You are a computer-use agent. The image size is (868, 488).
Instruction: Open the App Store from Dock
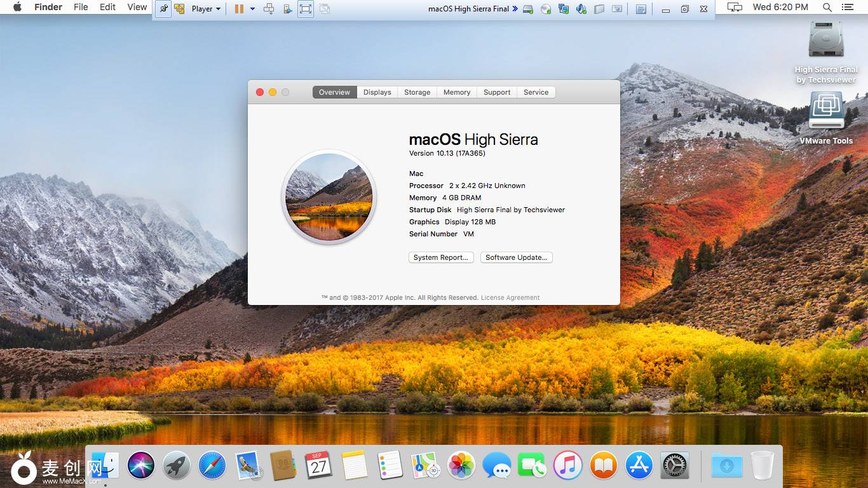(x=639, y=466)
